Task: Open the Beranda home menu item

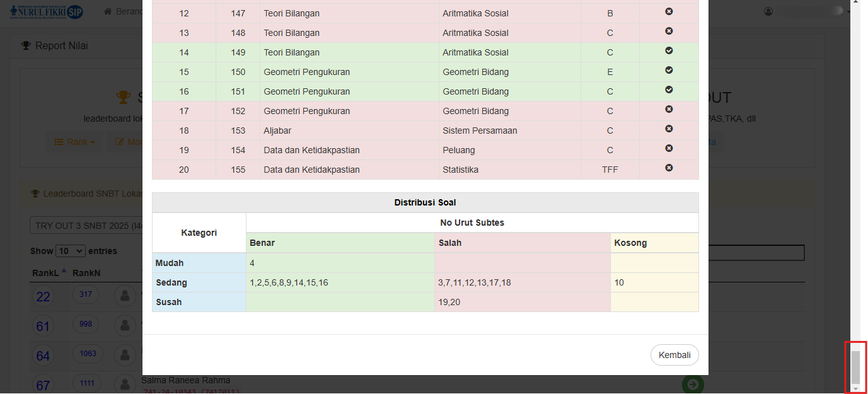Action: pos(123,12)
